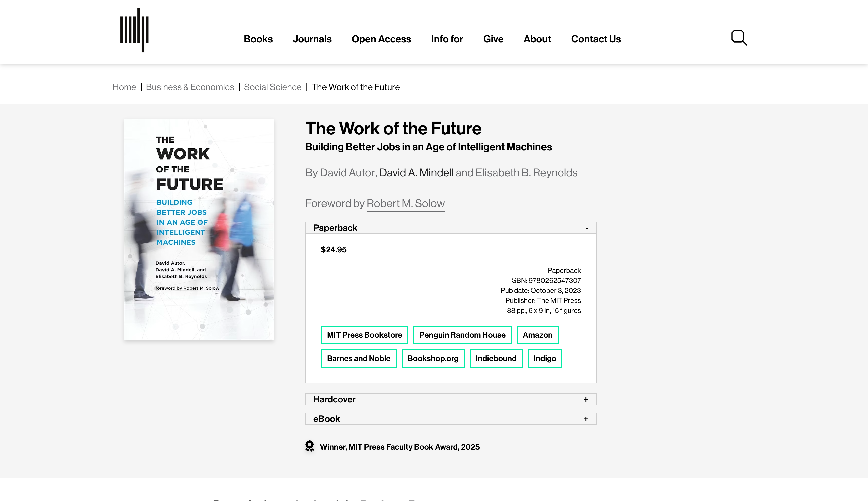The image size is (868, 501).
Task: Go to the Contact Us page
Action: pos(596,39)
